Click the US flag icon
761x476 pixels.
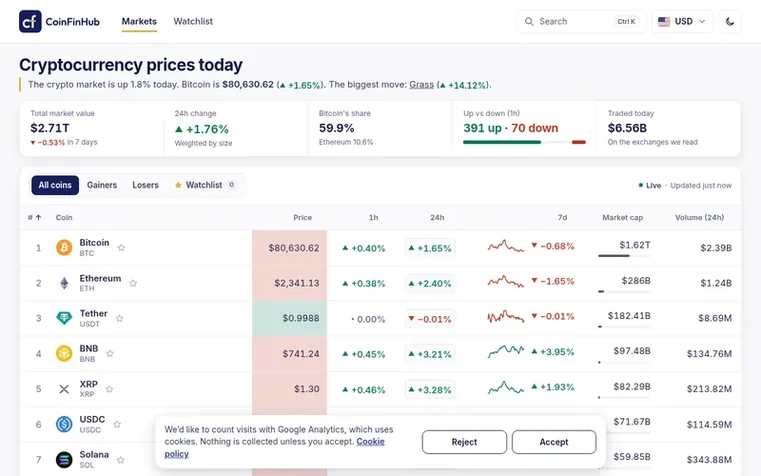coord(664,21)
